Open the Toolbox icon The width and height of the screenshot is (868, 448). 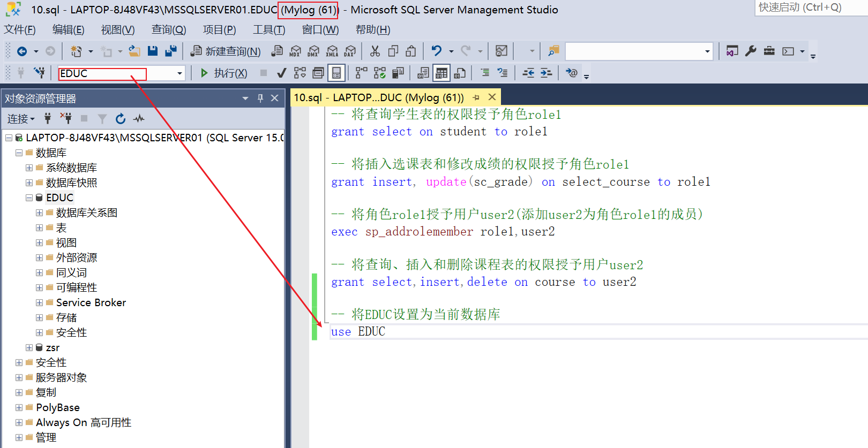point(769,51)
